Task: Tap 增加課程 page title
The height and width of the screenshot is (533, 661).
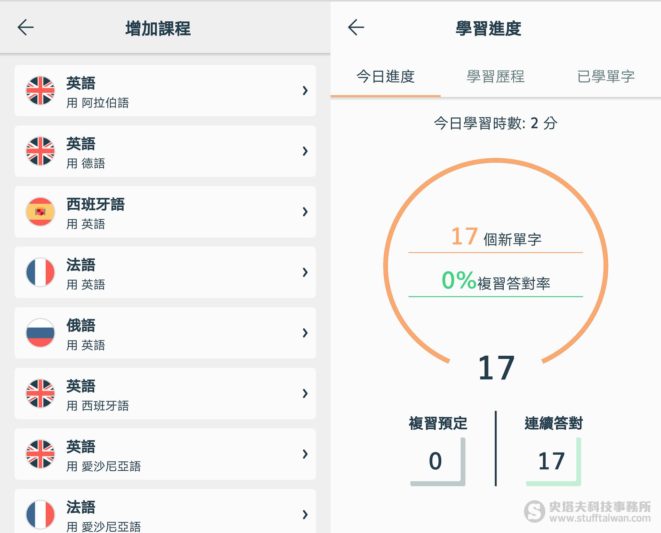Action: (x=158, y=29)
